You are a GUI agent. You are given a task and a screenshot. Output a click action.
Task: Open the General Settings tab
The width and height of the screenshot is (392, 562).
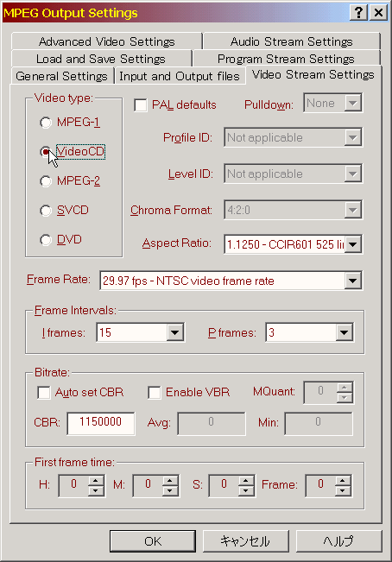pos(61,76)
